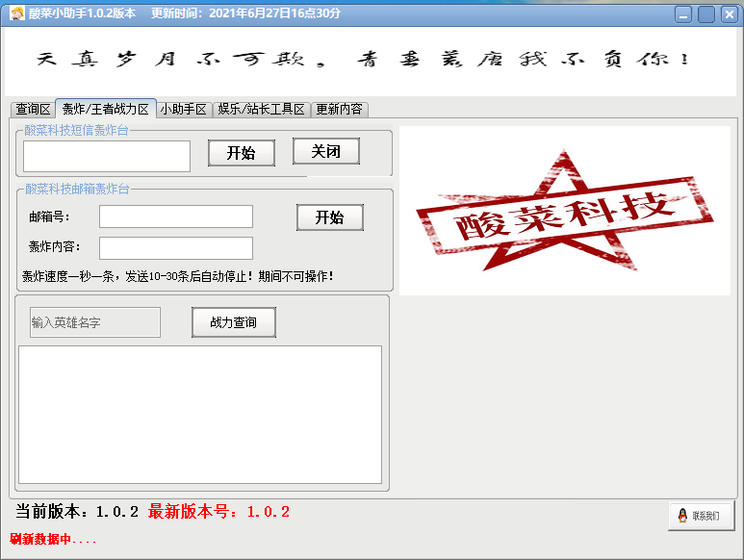The width and height of the screenshot is (744, 560).
Task: View the 更新内容 tab
Action: (339, 110)
